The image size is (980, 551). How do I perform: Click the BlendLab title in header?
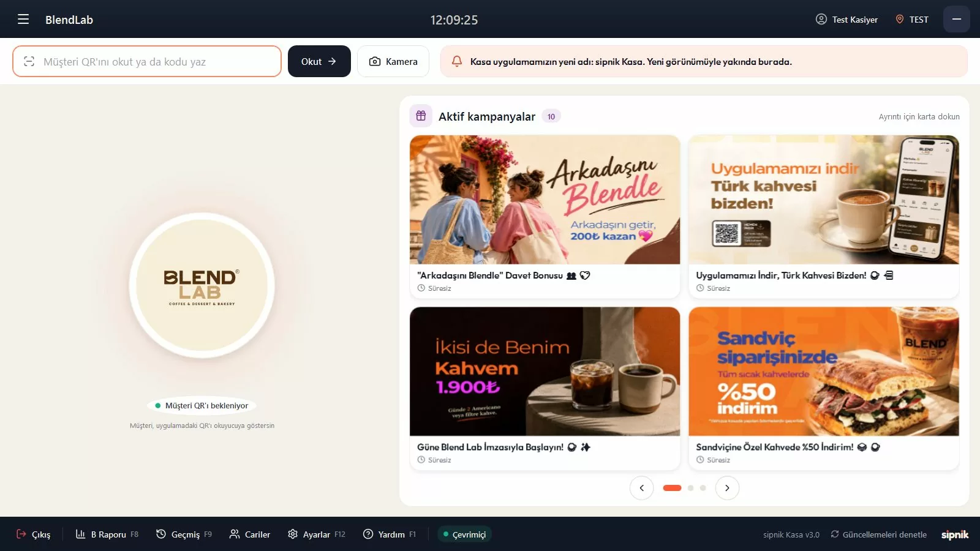pyautogui.click(x=69, y=20)
